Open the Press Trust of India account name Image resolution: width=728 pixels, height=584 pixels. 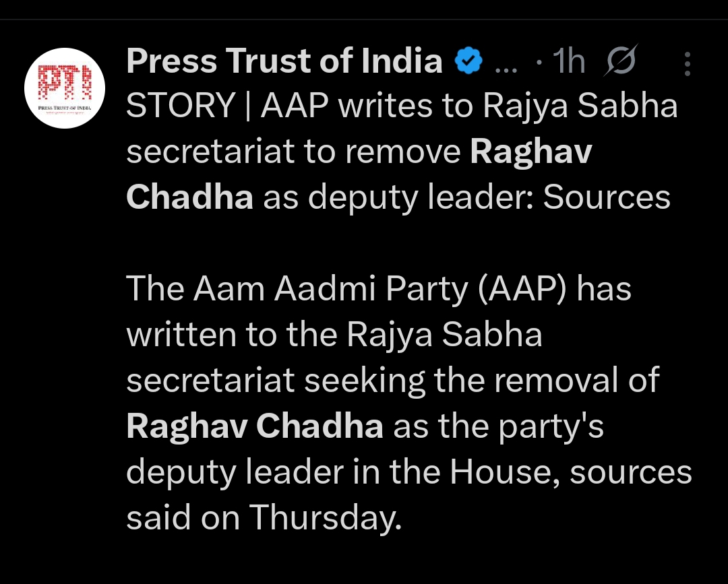pos(284,63)
